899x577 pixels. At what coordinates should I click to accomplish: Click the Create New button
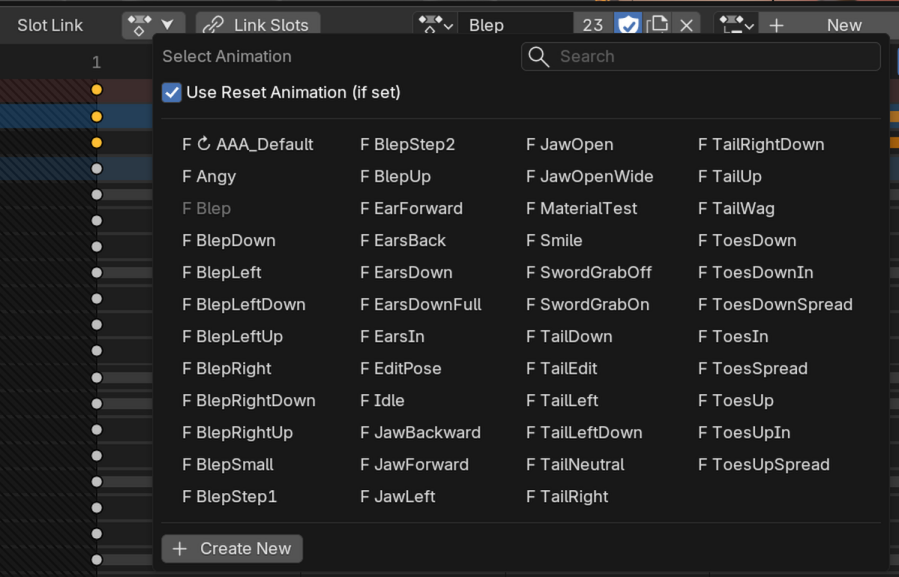[232, 549]
